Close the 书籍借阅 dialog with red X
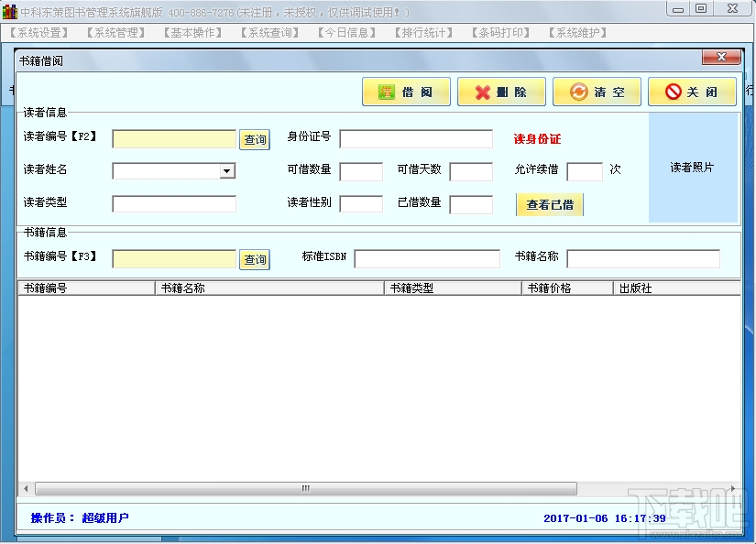This screenshot has height=544, width=756. [721, 57]
